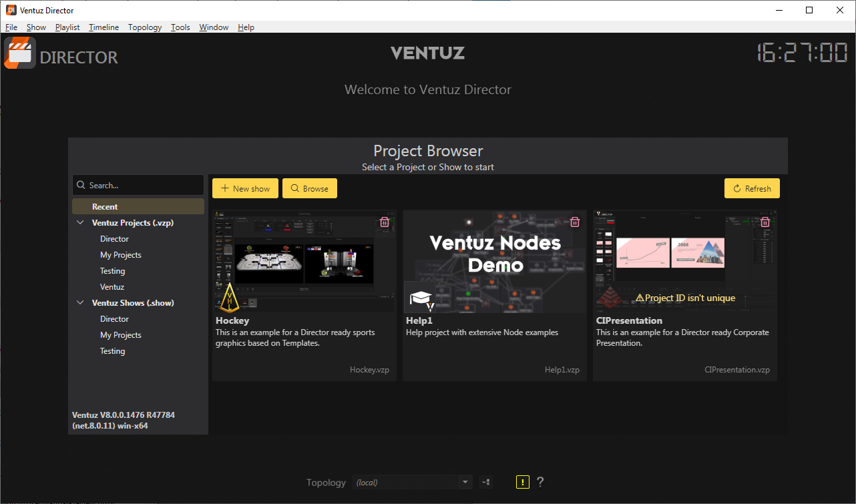Open the Topology dropdown list

tap(465, 482)
